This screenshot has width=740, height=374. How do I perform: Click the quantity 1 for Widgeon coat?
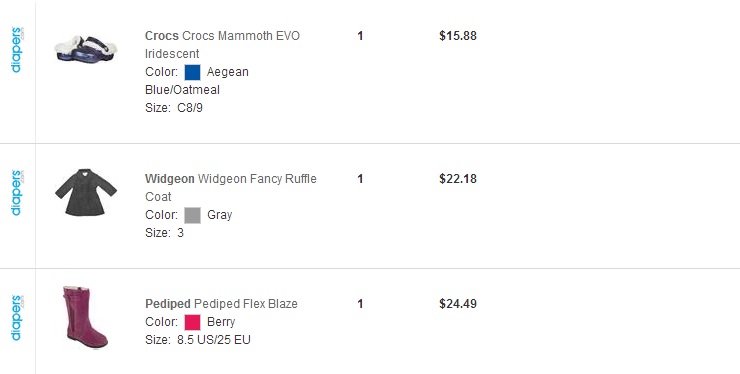click(360, 179)
